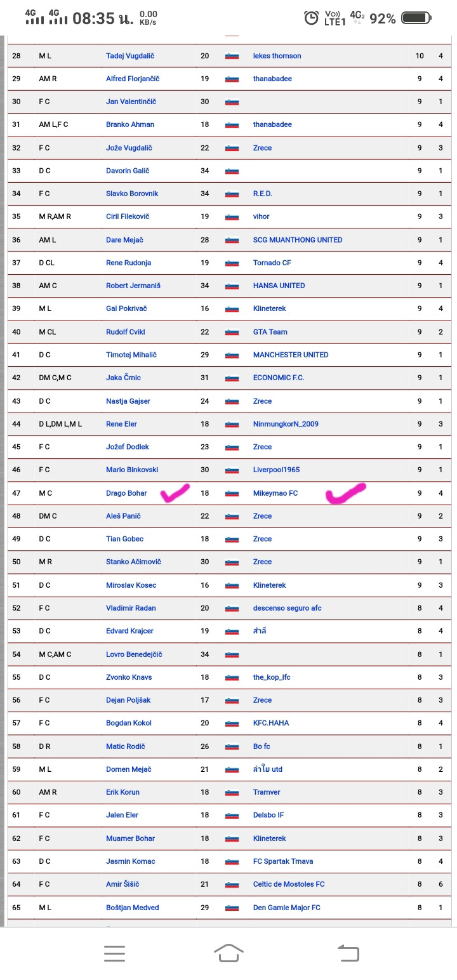Select player Muamer Bohar
This screenshot has width=457, height=980.
(130, 838)
